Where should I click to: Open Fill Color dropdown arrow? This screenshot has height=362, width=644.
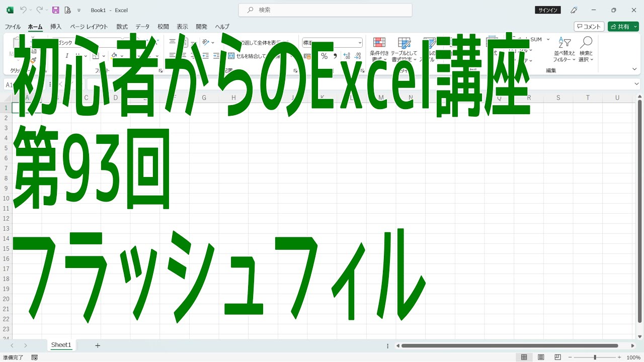(x=122, y=56)
